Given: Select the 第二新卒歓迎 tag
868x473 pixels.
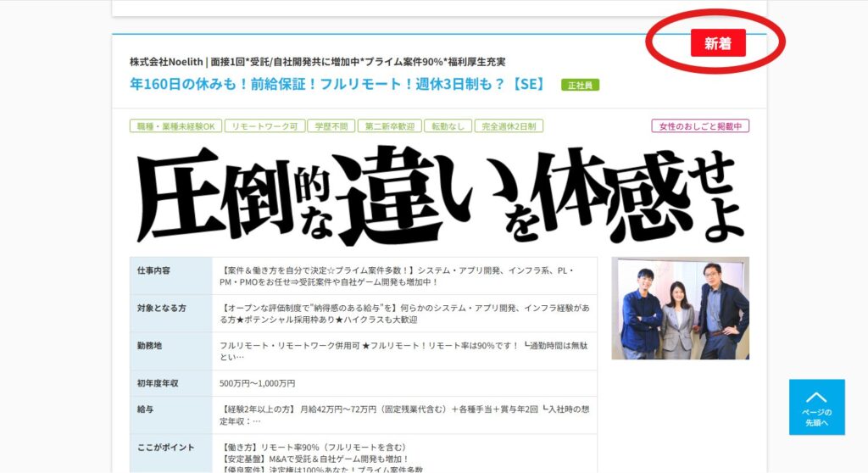Looking at the screenshot, I should pyautogui.click(x=389, y=126).
